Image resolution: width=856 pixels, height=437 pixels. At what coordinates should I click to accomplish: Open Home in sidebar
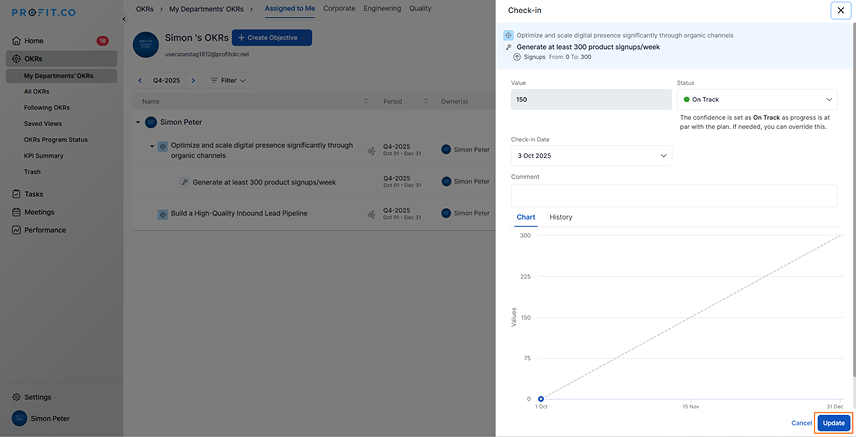tap(34, 40)
